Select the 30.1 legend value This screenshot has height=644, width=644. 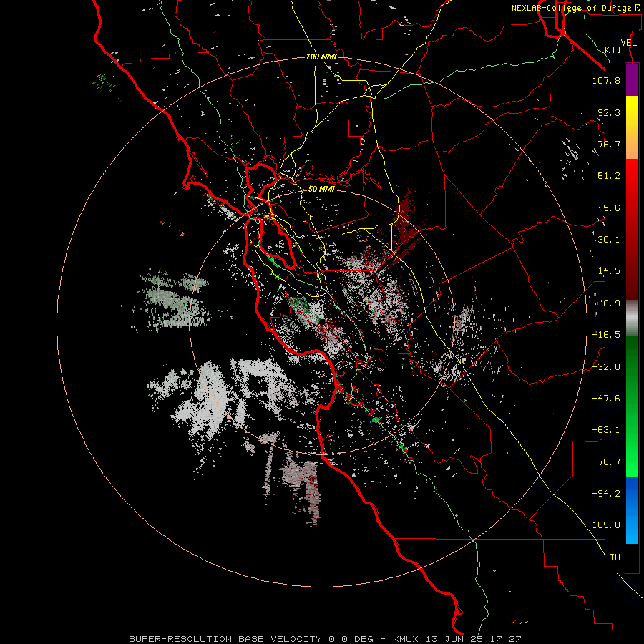[609, 240]
